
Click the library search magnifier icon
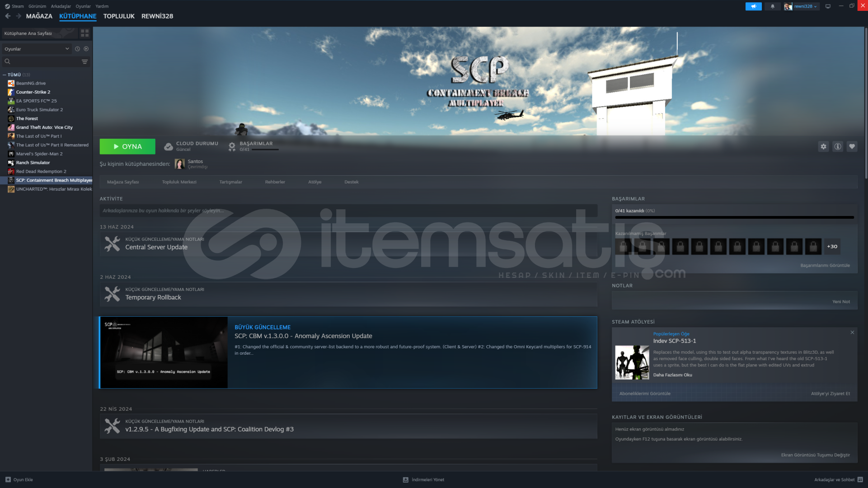[7, 61]
